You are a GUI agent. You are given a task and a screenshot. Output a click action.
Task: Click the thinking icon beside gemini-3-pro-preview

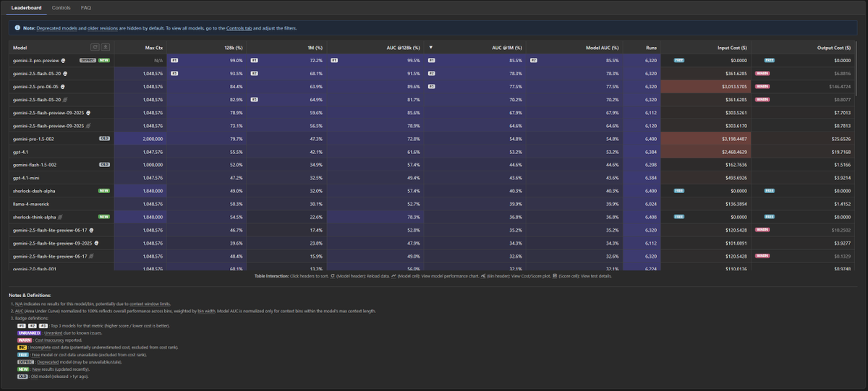coord(64,61)
